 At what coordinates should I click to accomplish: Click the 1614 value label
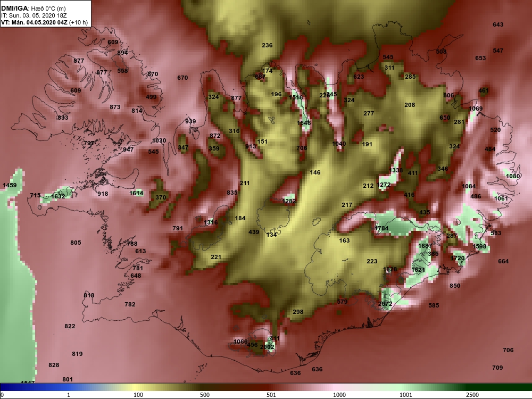click(x=136, y=193)
